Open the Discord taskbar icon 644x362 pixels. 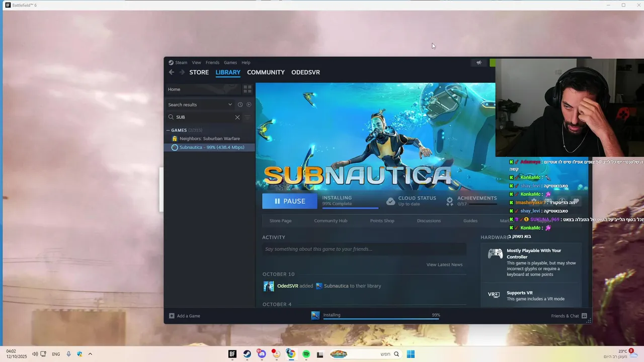(x=262, y=354)
